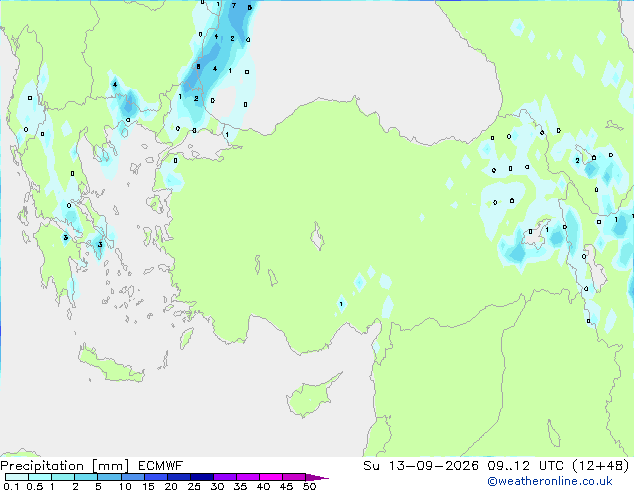Open the weatheronline.co.uk copyright link
634x490 pixels.
point(550,481)
